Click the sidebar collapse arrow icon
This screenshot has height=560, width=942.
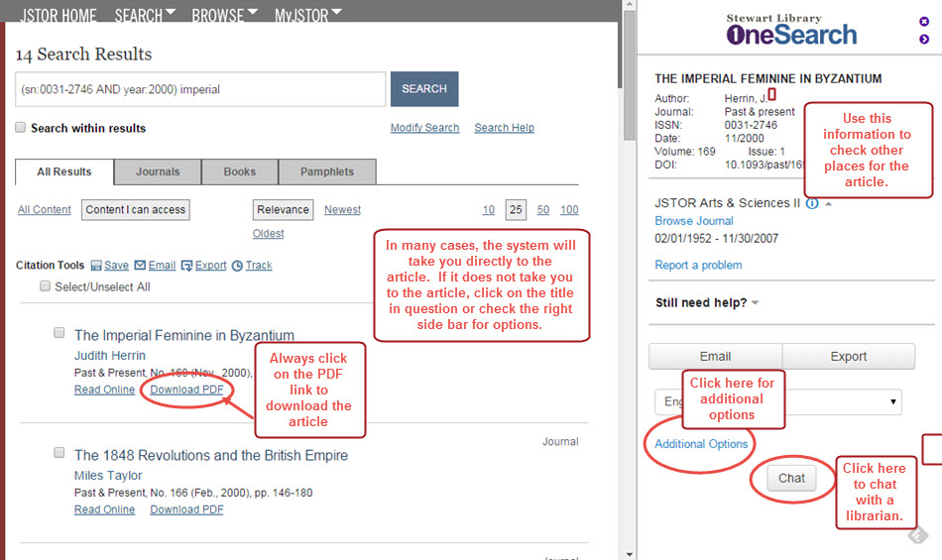click(924, 40)
